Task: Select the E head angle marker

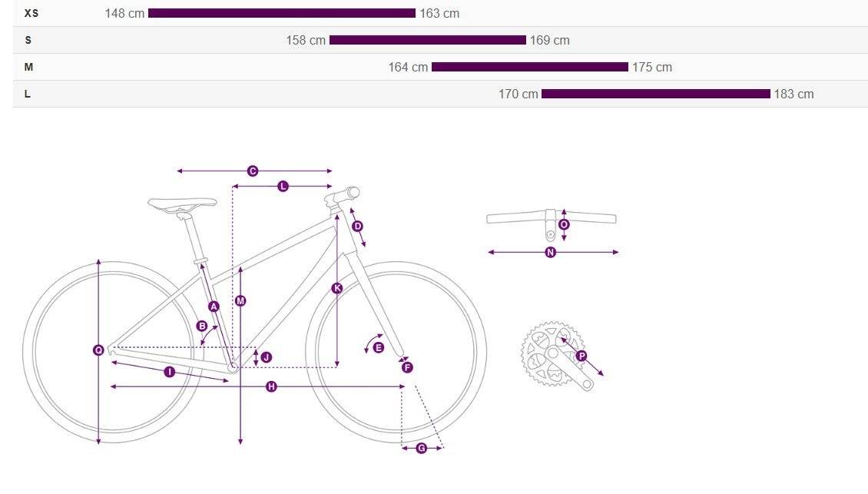Action: pyautogui.click(x=379, y=348)
